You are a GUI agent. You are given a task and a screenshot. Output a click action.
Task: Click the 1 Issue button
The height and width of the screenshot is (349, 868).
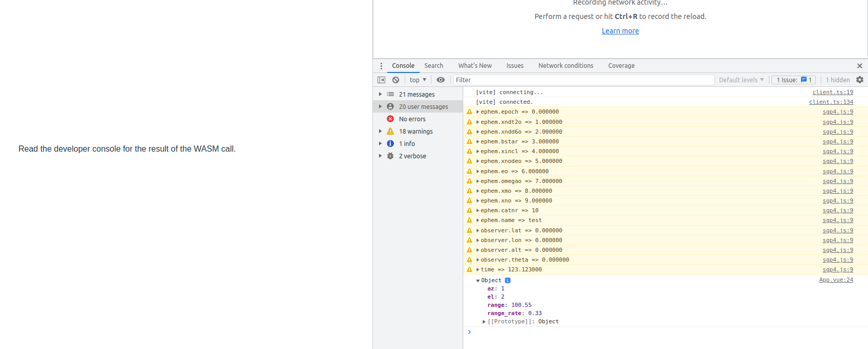point(794,80)
